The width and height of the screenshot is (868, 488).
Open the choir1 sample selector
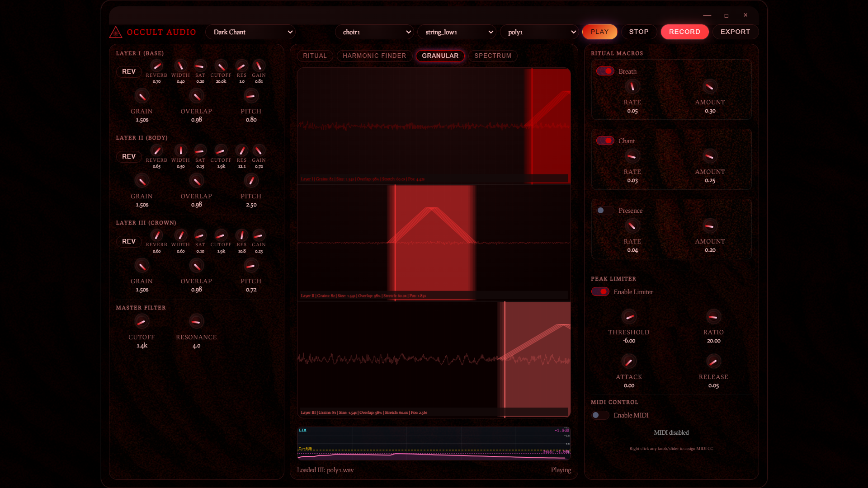tap(374, 32)
